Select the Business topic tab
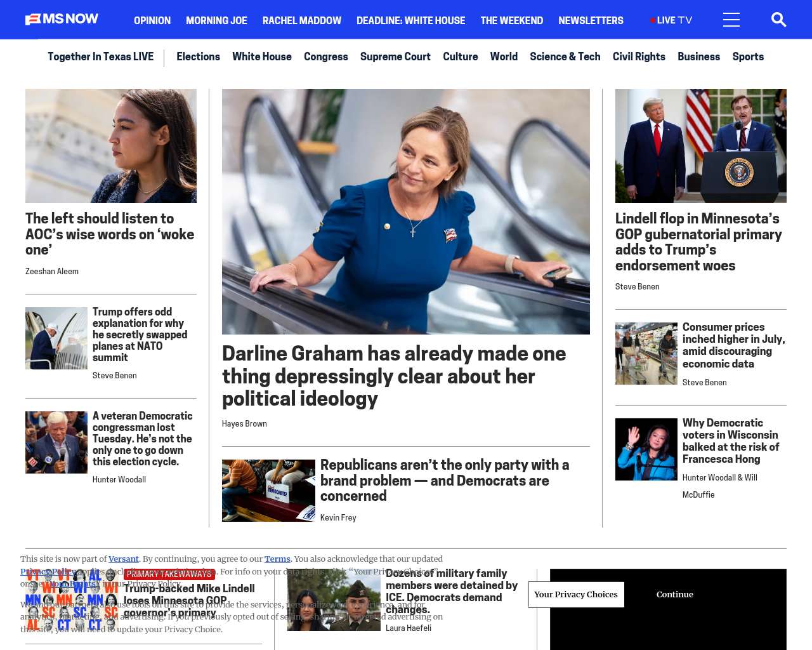The width and height of the screenshot is (812, 650). tap(698, 56)
